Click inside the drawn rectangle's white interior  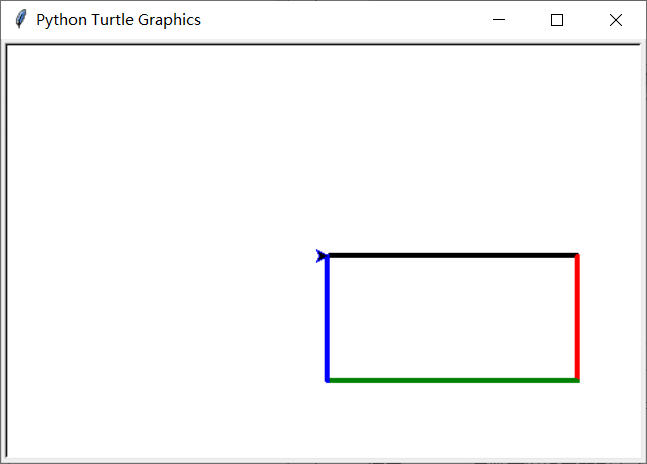[452, 318]
